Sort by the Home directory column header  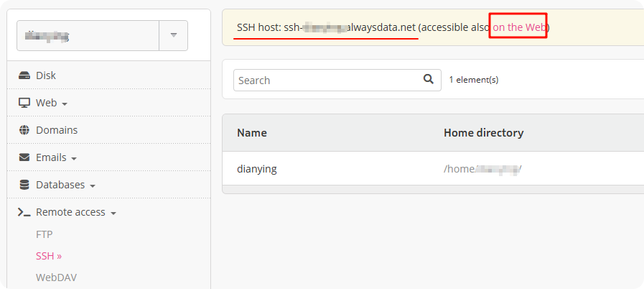[483, 132]
